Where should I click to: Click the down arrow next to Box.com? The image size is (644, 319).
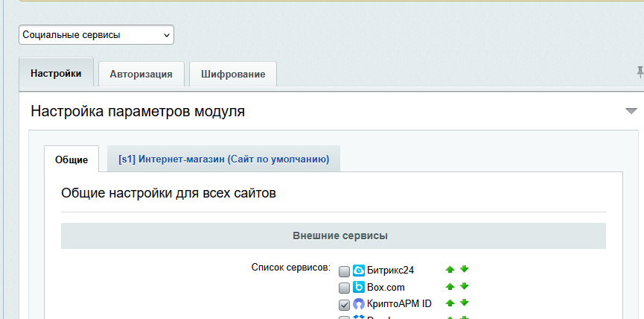point(464,287)
